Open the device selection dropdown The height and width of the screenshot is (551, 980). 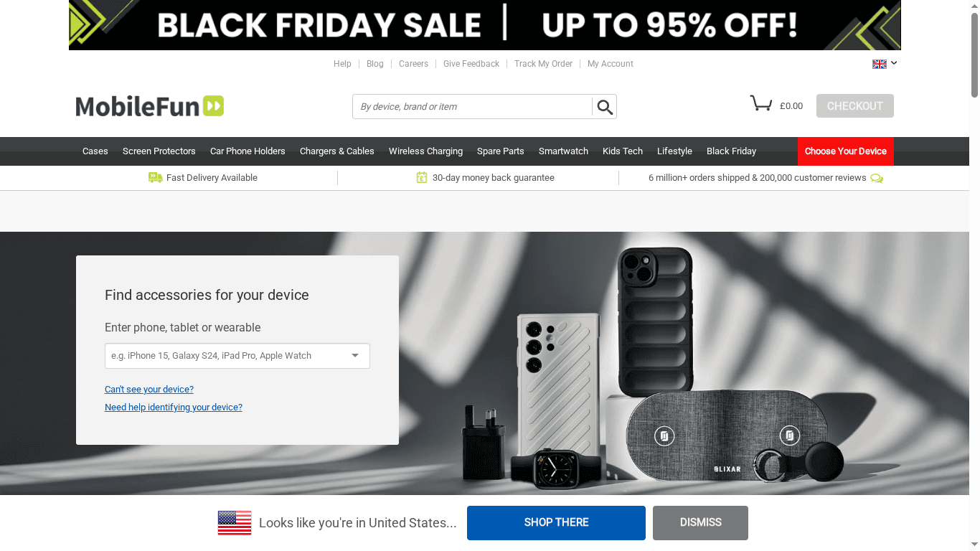pyautogui.click(x=354, y=355)
